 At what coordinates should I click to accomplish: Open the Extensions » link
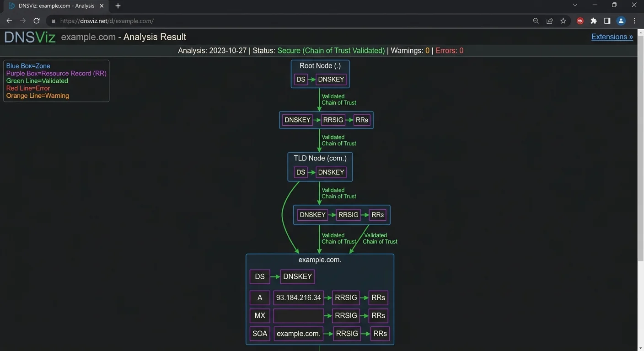tap(612, 37)
